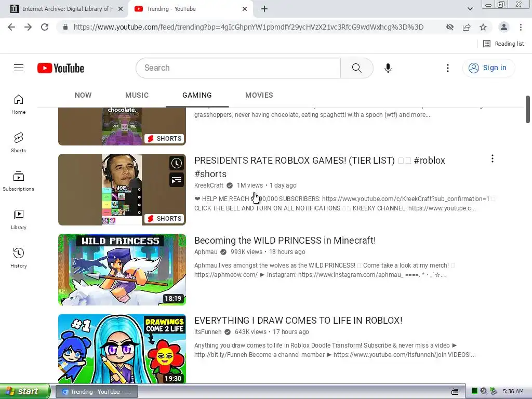Image resolution: width=532 pixels, height=399 pixels.
Task: Click the Windows start button
Action: (25, 392)
